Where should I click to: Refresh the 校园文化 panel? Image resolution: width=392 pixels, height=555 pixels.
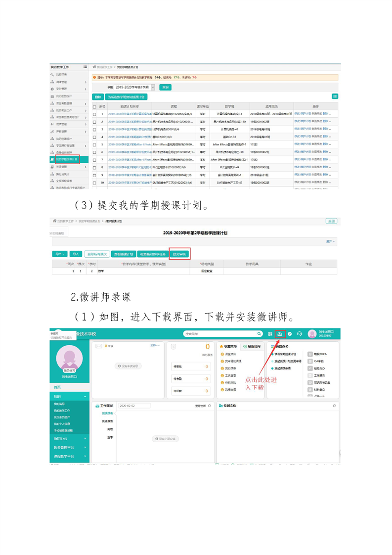point(334,406)
